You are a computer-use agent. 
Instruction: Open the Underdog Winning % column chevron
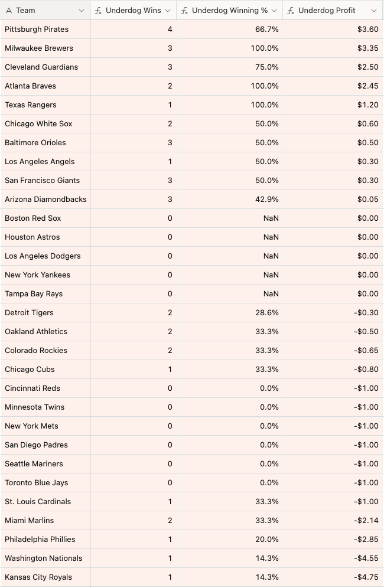click(x=274, y=11)
